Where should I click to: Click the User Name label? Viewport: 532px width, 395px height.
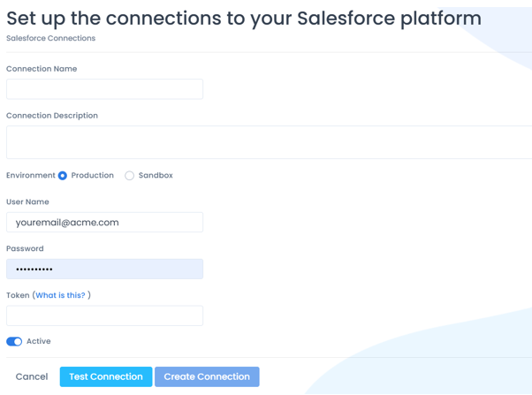(27, 201)
